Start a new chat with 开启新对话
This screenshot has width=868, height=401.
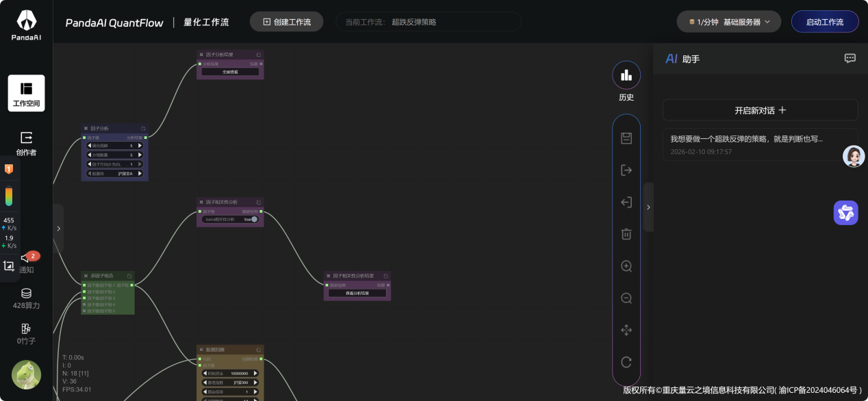click(x=760, y=110)
